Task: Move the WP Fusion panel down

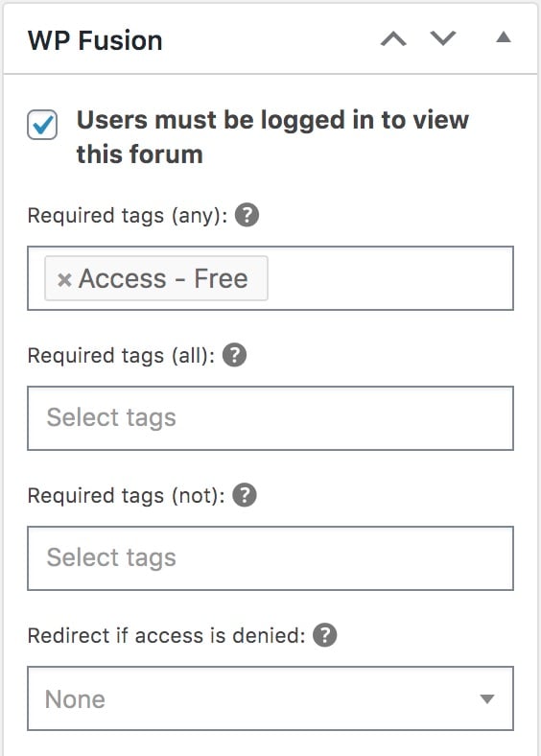Action: pos(442,38)
